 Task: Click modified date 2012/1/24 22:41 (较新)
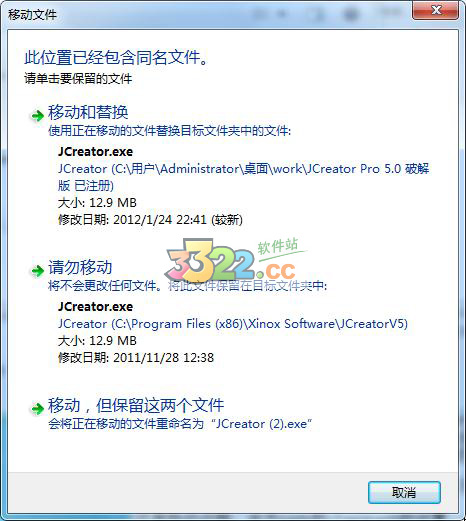coord(150,220)
